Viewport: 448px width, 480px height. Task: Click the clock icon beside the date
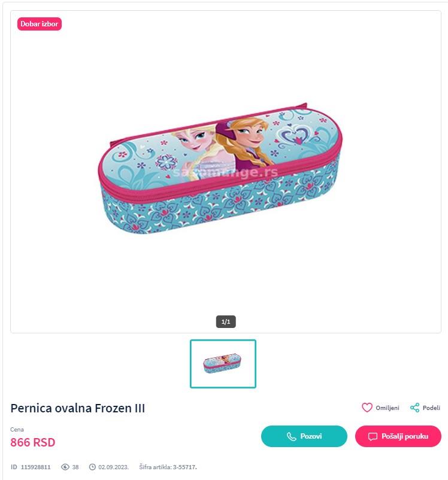tap(92, 467)
